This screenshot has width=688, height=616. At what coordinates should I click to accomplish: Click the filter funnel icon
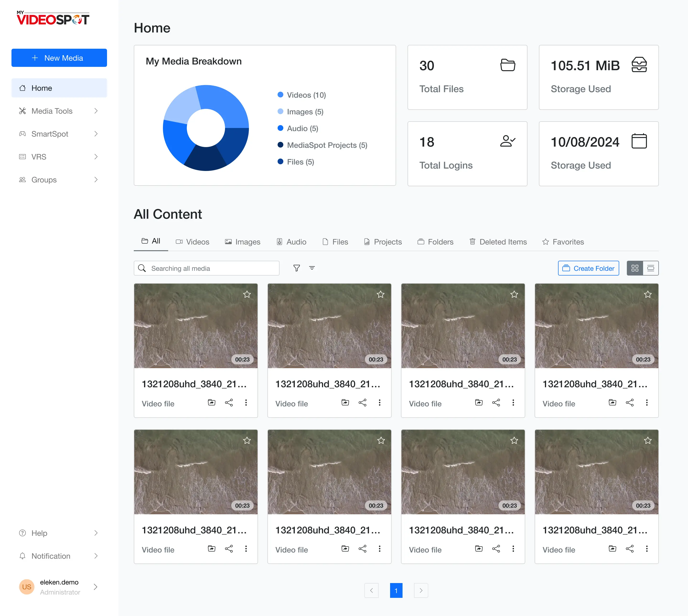(296, 268)
